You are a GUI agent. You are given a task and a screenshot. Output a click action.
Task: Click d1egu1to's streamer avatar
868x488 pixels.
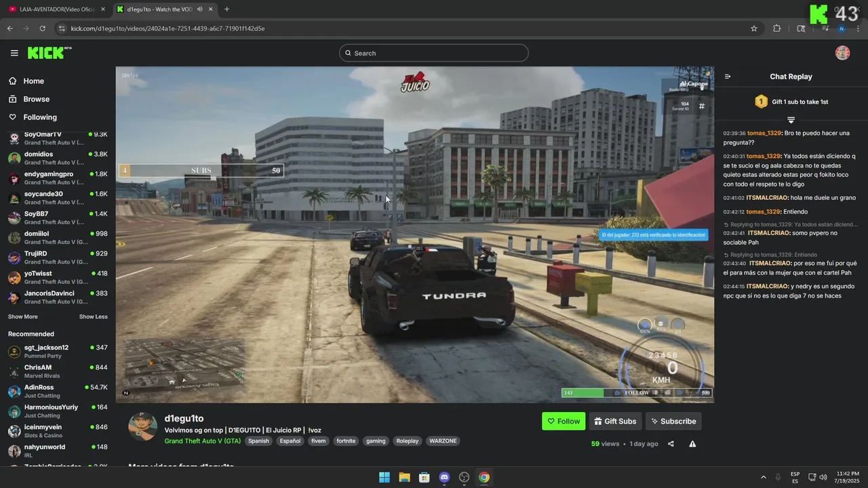tap(143, 426)
